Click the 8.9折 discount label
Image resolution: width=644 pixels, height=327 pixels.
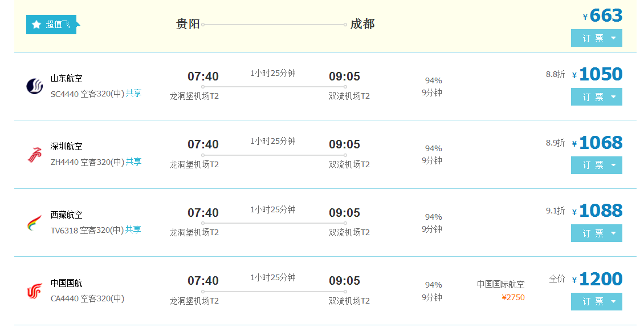pos(555,143)
